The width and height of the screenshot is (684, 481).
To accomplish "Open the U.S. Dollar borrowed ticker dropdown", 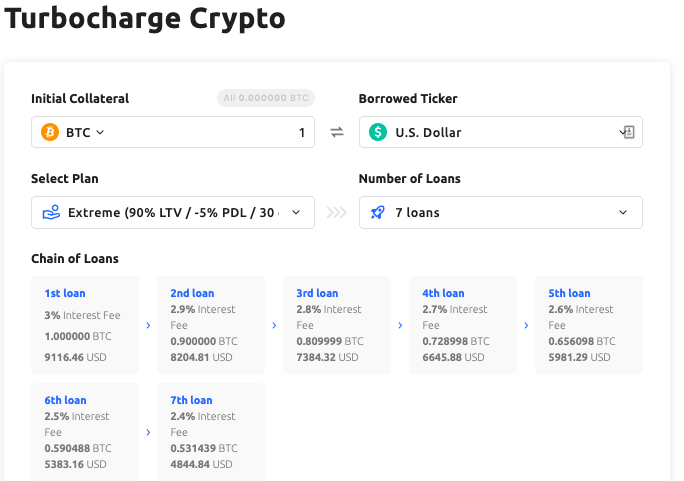I will pyautogui.click(x=501, y=132).
